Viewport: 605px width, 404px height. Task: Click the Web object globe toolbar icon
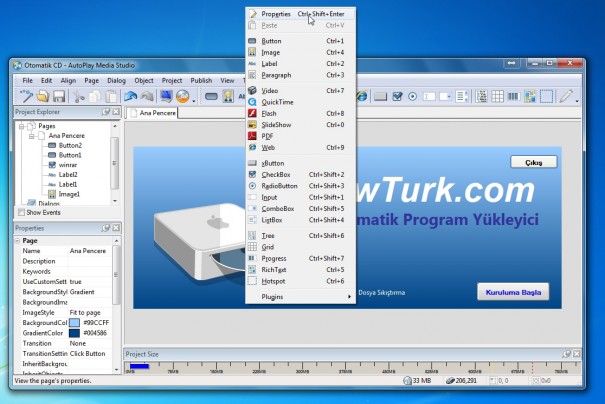click(362, 96)
